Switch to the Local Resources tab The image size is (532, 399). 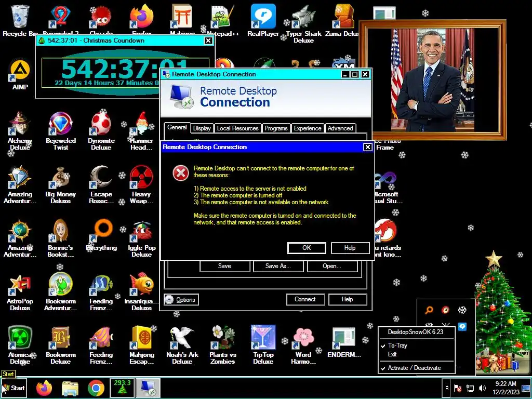238,128
